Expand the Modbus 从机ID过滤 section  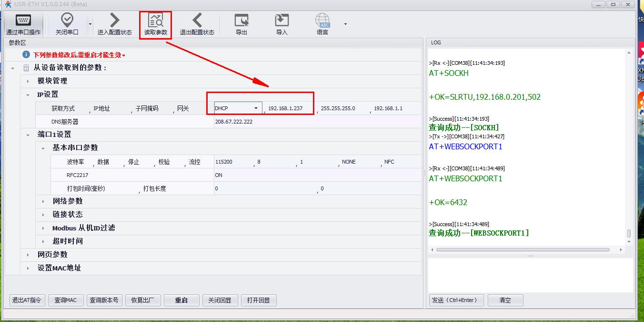click(43, 228)
